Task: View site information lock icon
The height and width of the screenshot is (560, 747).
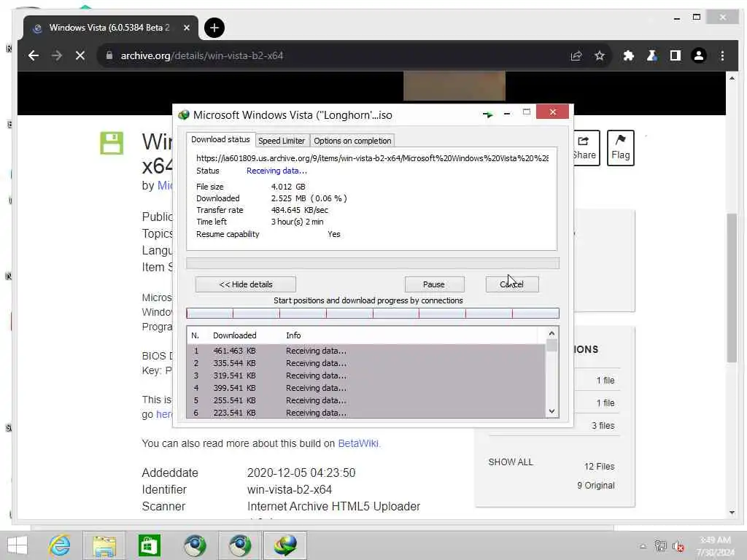Action: [109, 55]
